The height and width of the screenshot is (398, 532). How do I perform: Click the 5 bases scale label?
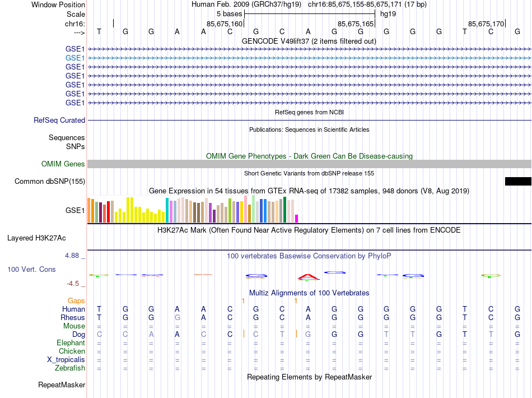pos(230,14)
